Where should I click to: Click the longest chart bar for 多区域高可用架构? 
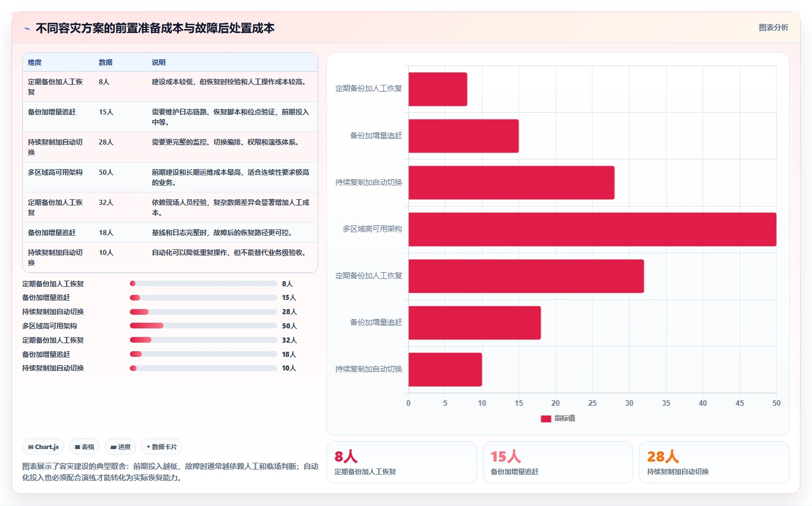coord(592,229)
